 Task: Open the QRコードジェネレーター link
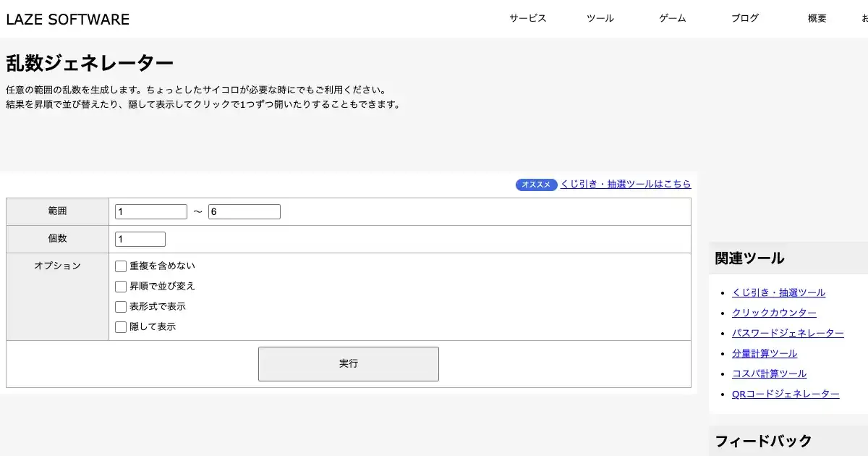786,394
